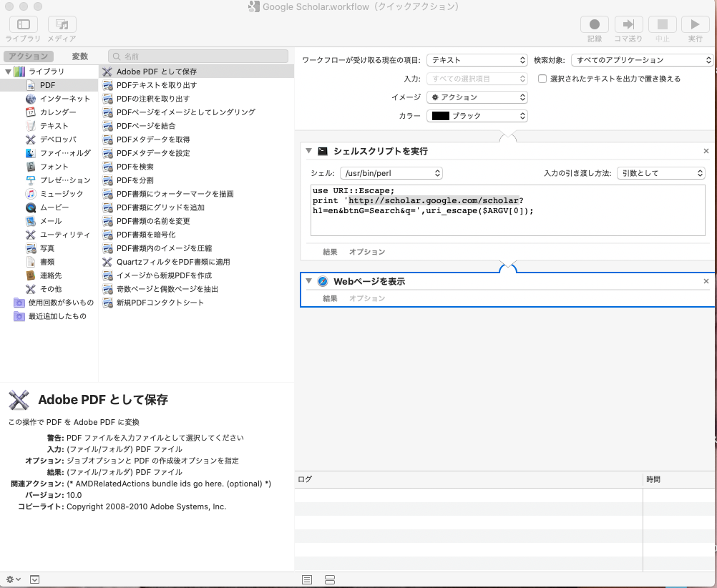Viewport: 717px width, 588px height.
Task: Show 結果 of the shell script action
Action: point(330,252)
